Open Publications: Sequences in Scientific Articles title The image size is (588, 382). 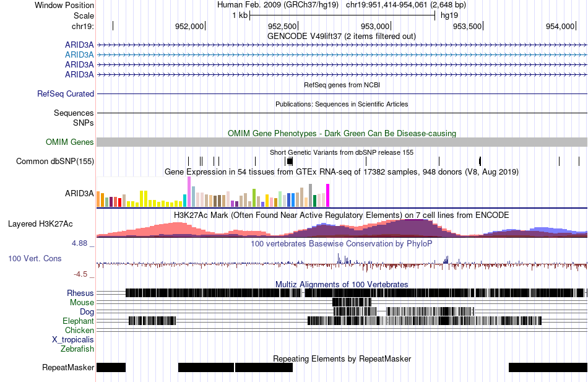[x=342, y=104]
